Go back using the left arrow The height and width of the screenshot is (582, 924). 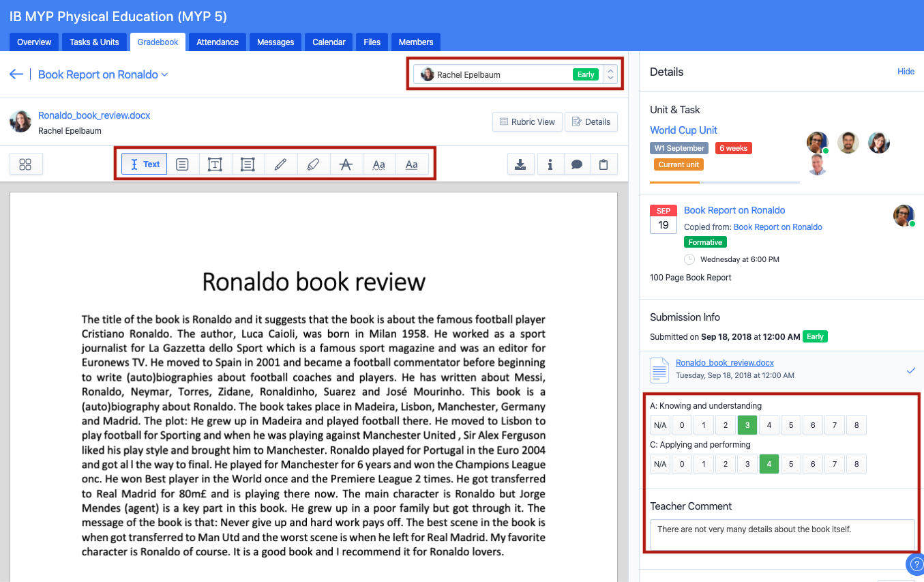tap(16, 74)
